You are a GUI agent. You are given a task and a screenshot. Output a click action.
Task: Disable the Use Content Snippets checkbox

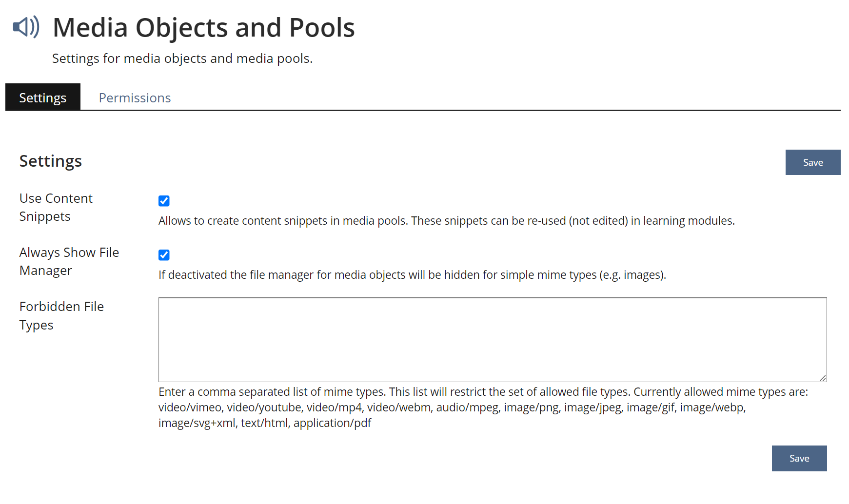(164, 201)
